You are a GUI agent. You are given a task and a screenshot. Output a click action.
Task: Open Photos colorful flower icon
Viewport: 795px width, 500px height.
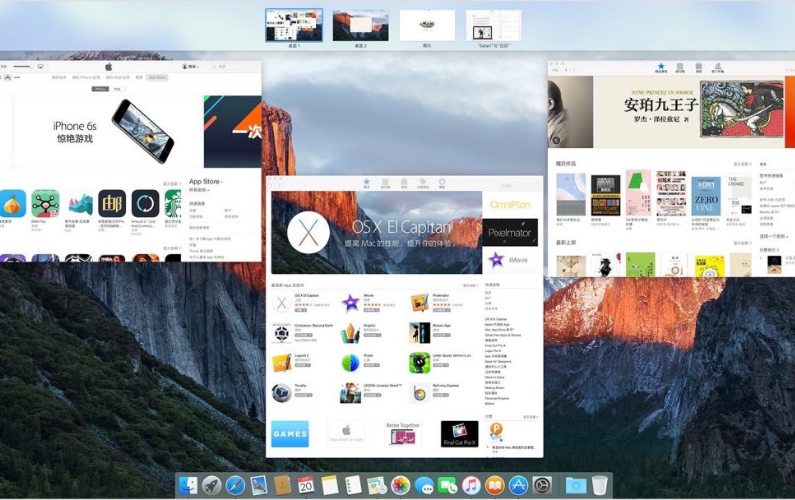[400, 485]
